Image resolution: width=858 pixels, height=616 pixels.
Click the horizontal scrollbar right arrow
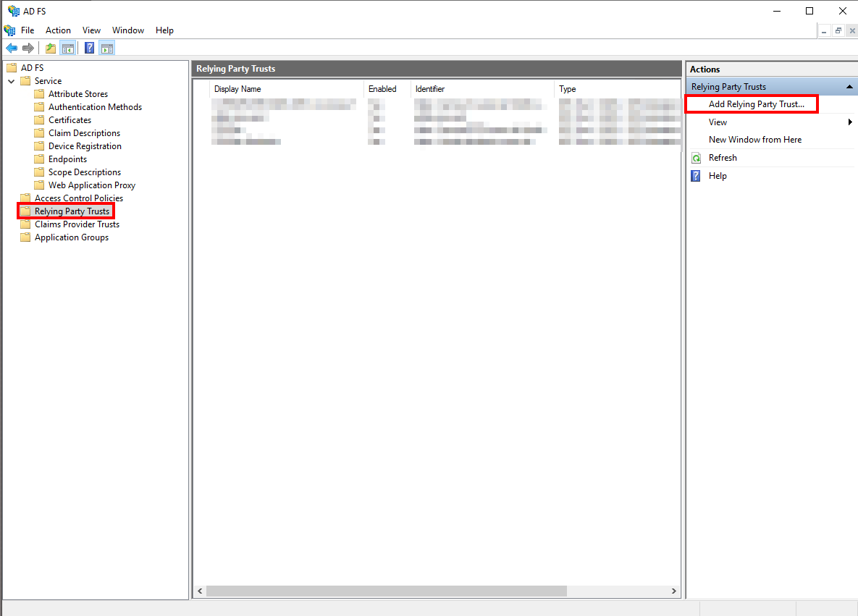tap(675, 591)
